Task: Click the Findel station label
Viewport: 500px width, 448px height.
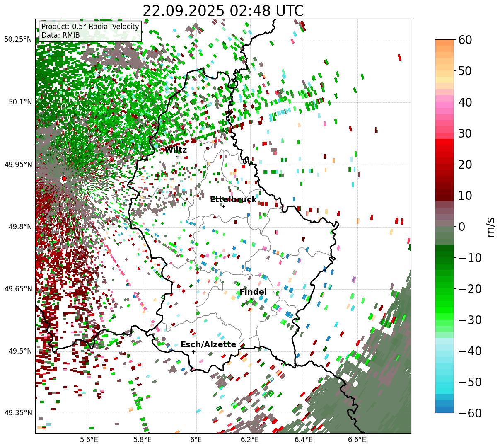Action: pyautogui.click(x=253, y=292)
